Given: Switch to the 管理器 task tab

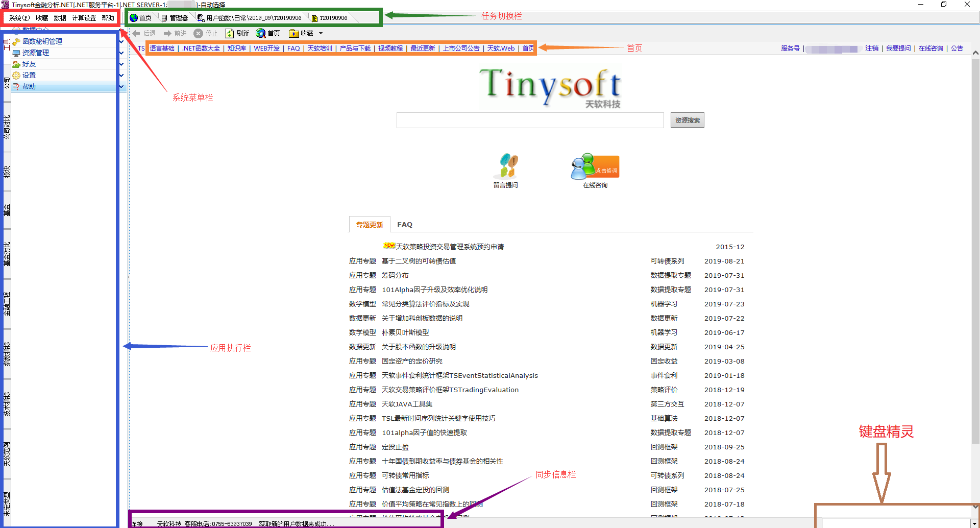Looking at the screenshot, I should click(175, 18).
